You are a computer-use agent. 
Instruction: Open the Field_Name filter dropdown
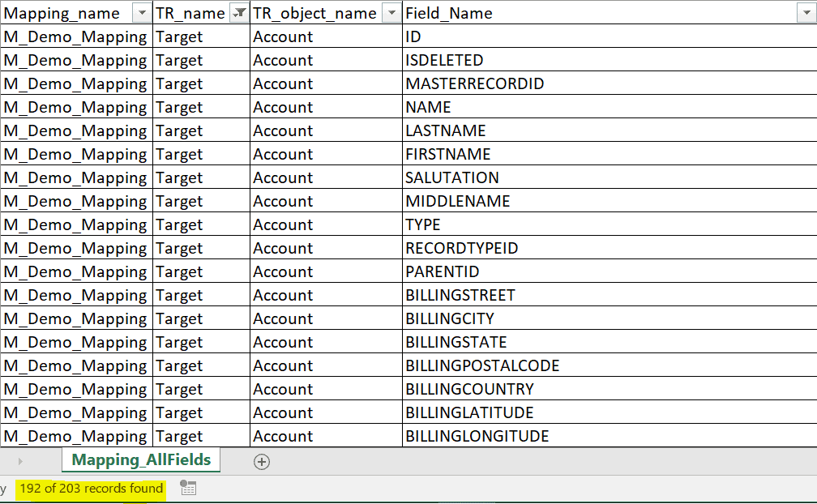tap(806, 13)
